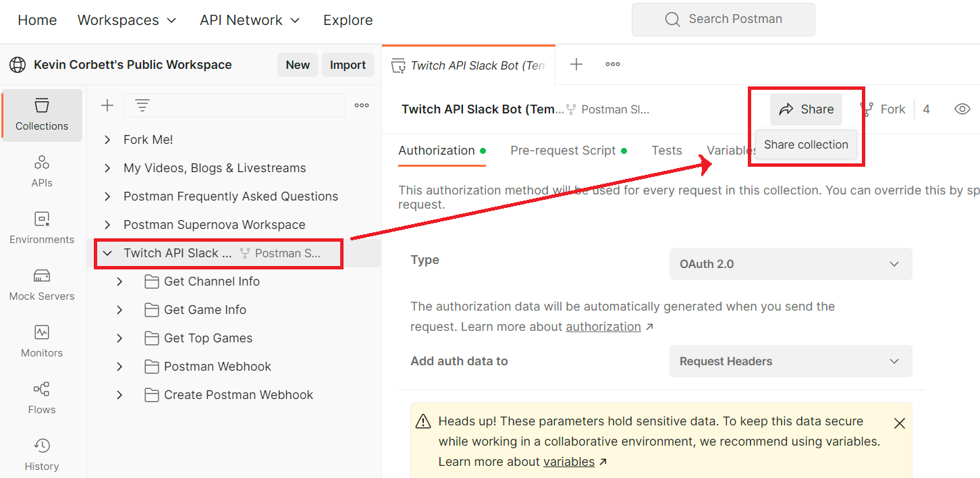Click the warning triangle icon in the alert

point(423,421)
